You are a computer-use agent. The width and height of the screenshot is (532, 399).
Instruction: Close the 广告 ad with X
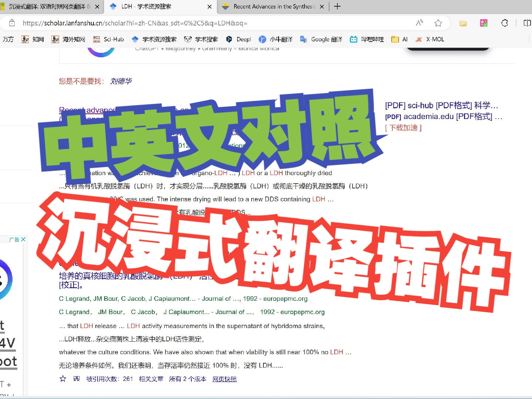pos(23,239)
